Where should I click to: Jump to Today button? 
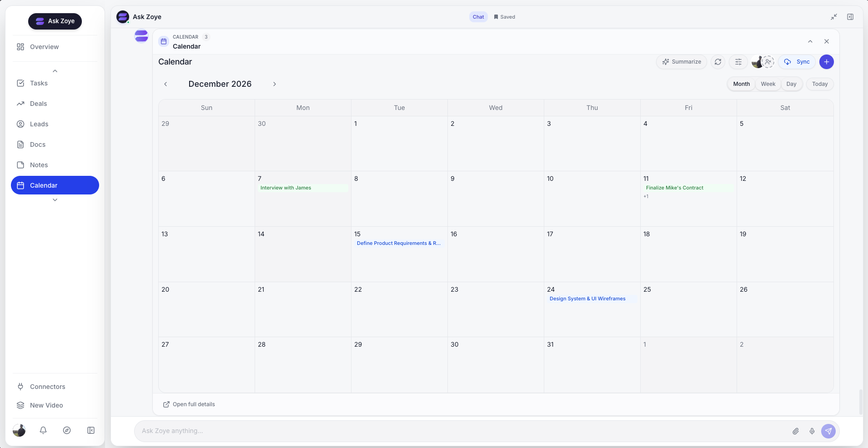[x=820, y=84]
